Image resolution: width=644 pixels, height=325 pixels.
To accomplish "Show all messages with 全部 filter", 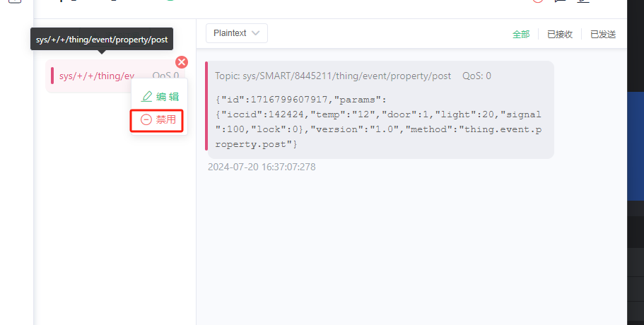I will [x=521, y=35].
